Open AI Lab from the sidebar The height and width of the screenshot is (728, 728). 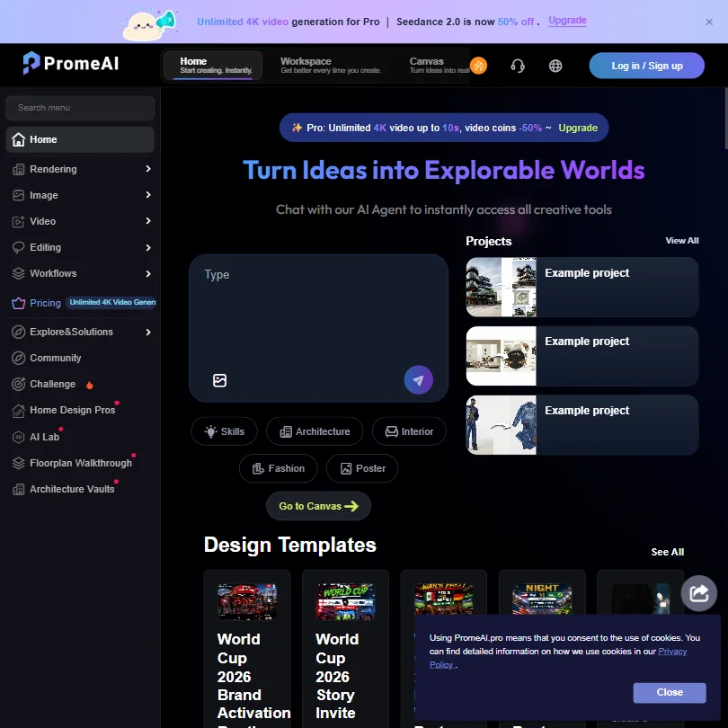coord(45,437)
